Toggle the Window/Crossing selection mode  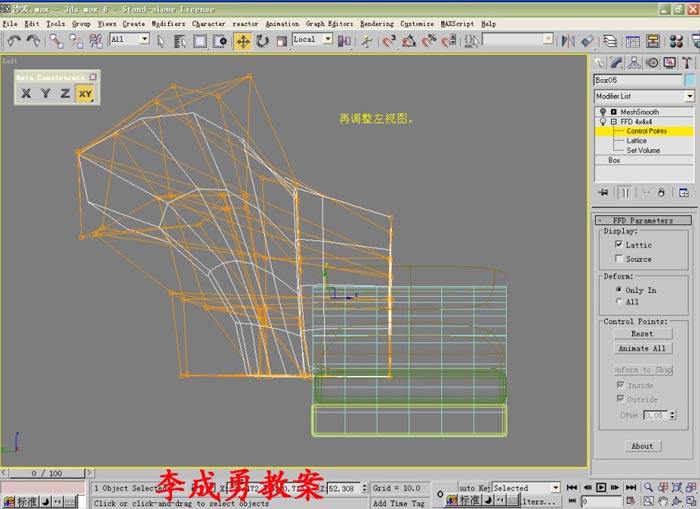point(219,42)
